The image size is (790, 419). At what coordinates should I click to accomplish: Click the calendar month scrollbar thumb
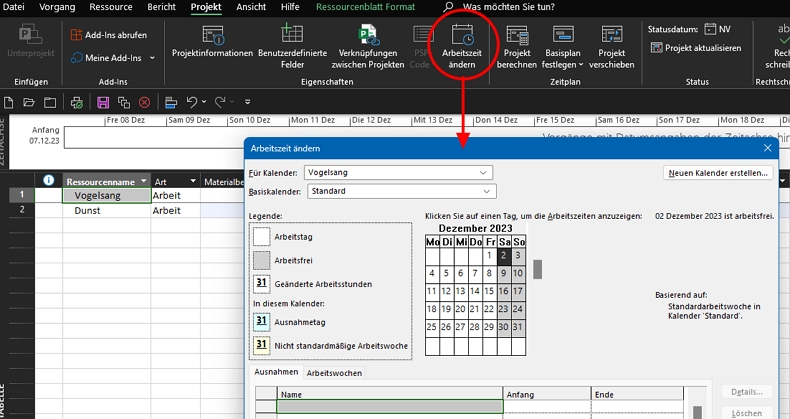coord(538,269)
